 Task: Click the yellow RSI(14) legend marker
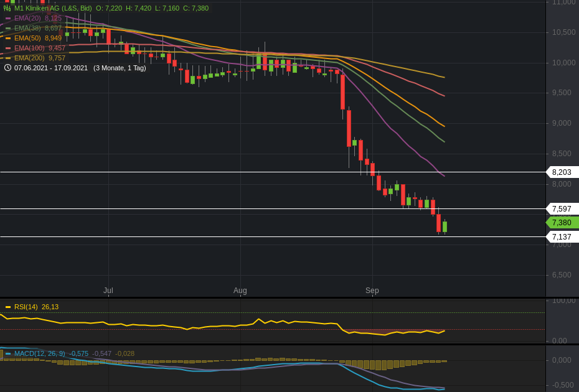[x=8, y=307]
